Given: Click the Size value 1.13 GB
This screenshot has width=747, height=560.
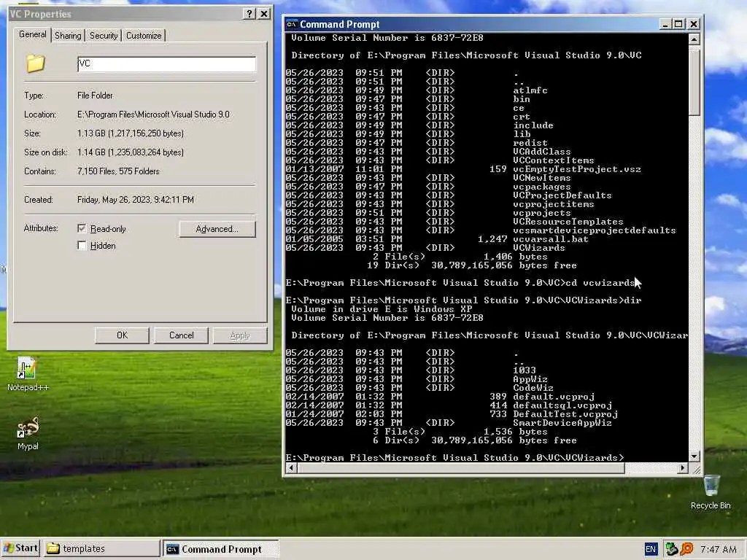Looking at the screenshot, I should coord(131,133).
